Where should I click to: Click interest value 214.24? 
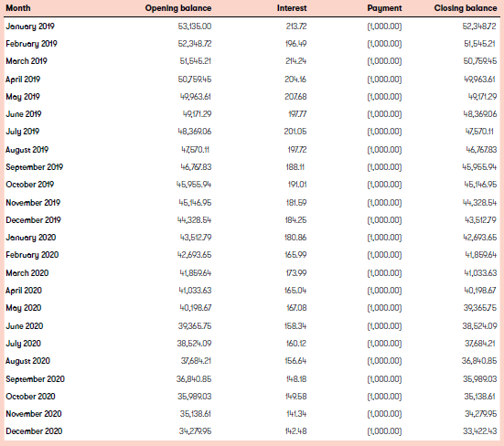coord(296,61)
